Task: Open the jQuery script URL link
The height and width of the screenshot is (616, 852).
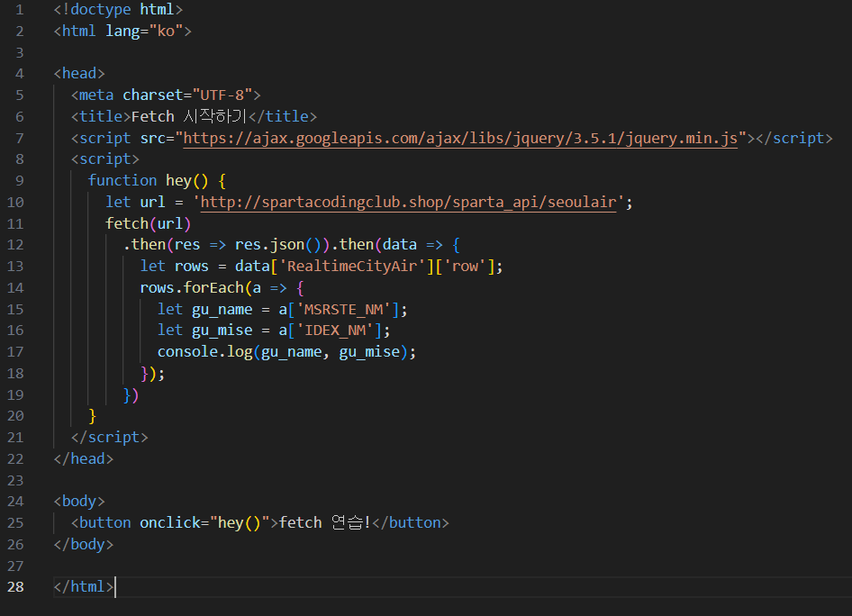Action: (460, 138)
